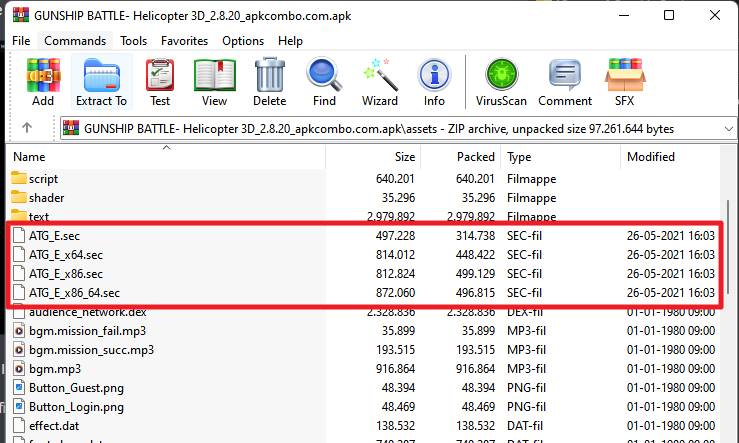
Task: Click ATG_E.sec file icon
Action: tap(19, 235)
